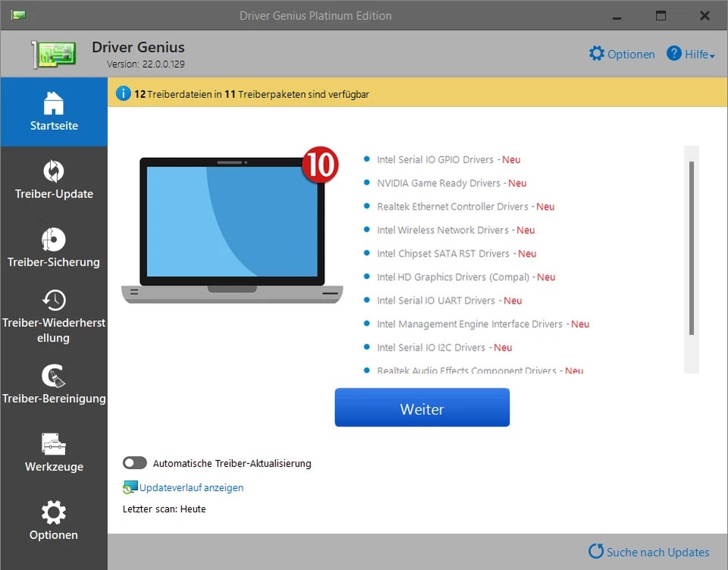Enable Automatische Treiber-Aktualisierung
Screen dimensions: 728x570
pyautogui.click(x=135, y=463)
